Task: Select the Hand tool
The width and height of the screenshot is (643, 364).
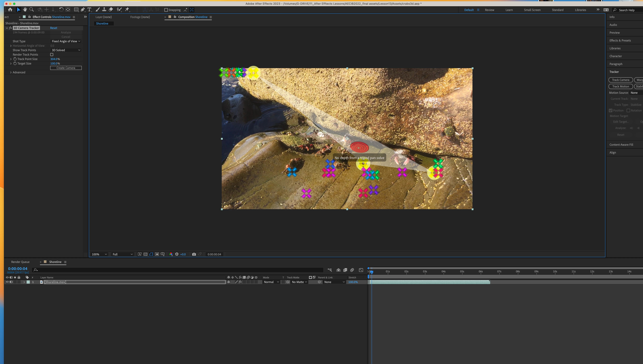Action: click(x=25, y=10)
